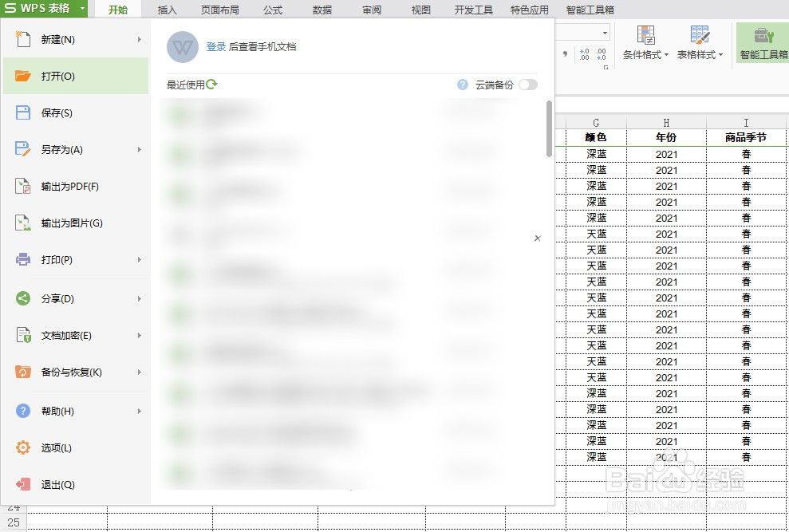Select row 25 header
The height and width of the screenshot is (532, 789).
click(14, 522)
